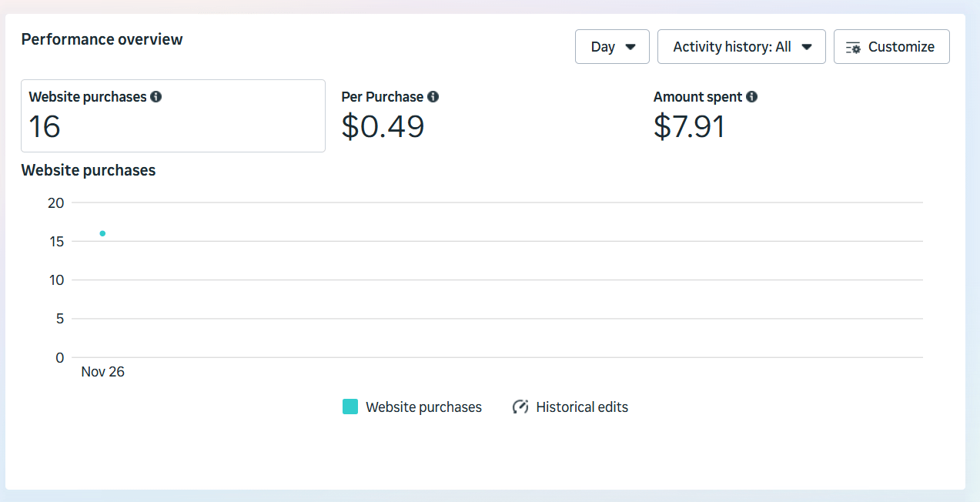Expand the Activity history: All dropdown

[741, 47]
